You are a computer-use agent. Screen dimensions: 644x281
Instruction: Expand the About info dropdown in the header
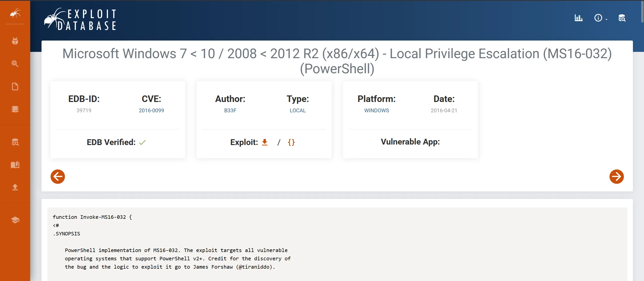click(x=600, y=18)
